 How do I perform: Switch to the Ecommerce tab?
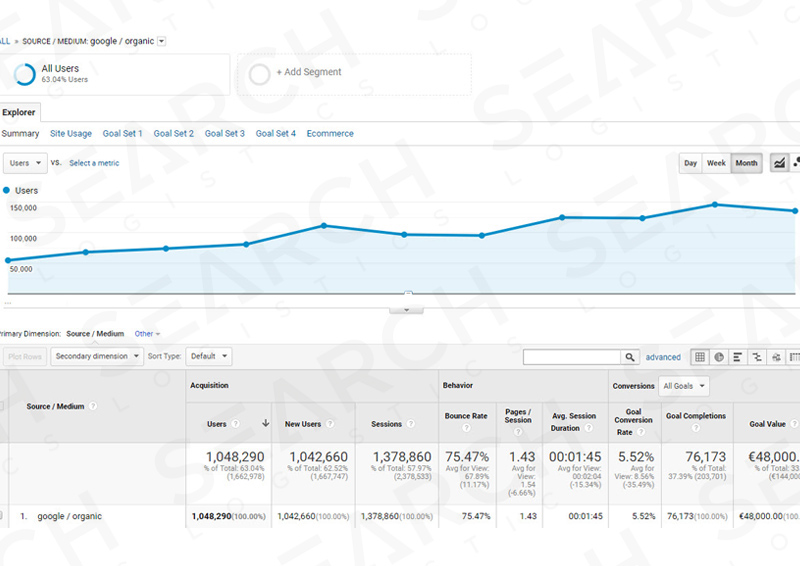[x=330, y=133]
